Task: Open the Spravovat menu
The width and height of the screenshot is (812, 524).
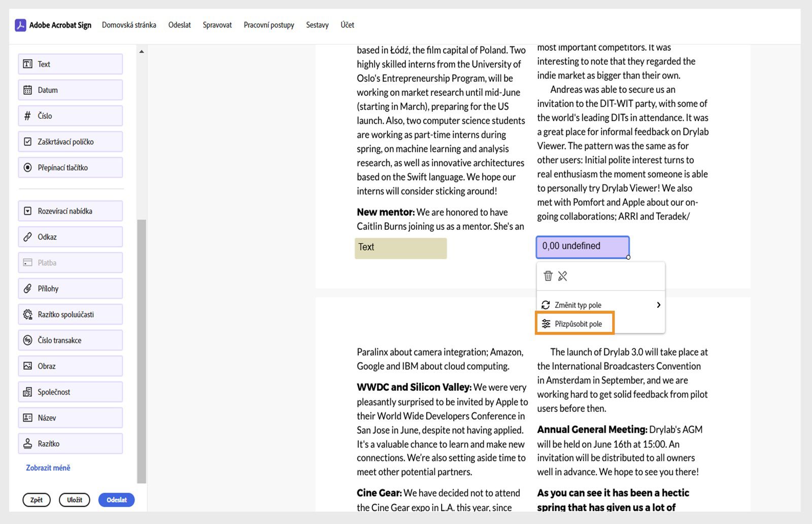Action: point(217,25)
